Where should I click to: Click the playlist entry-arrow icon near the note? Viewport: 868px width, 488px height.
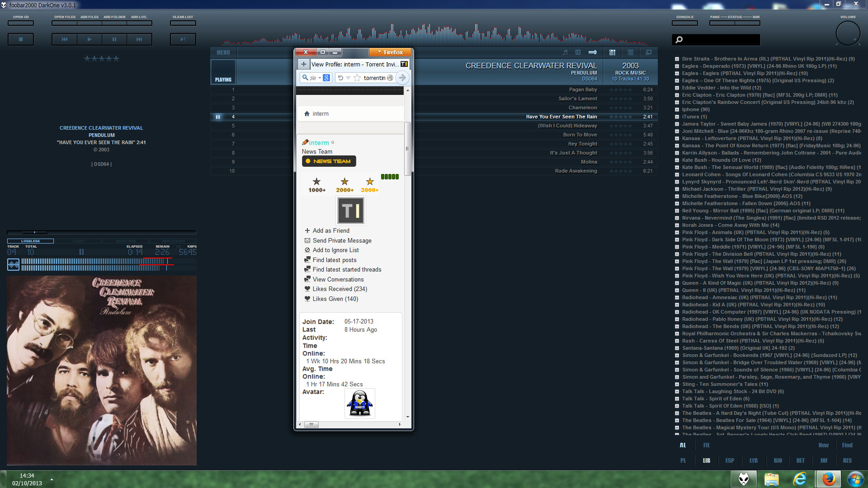[x=578, y=52]
